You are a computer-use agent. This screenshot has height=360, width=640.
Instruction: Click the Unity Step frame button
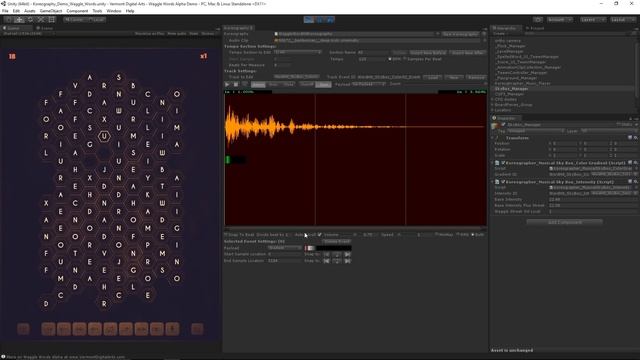[x=330, y=20]
